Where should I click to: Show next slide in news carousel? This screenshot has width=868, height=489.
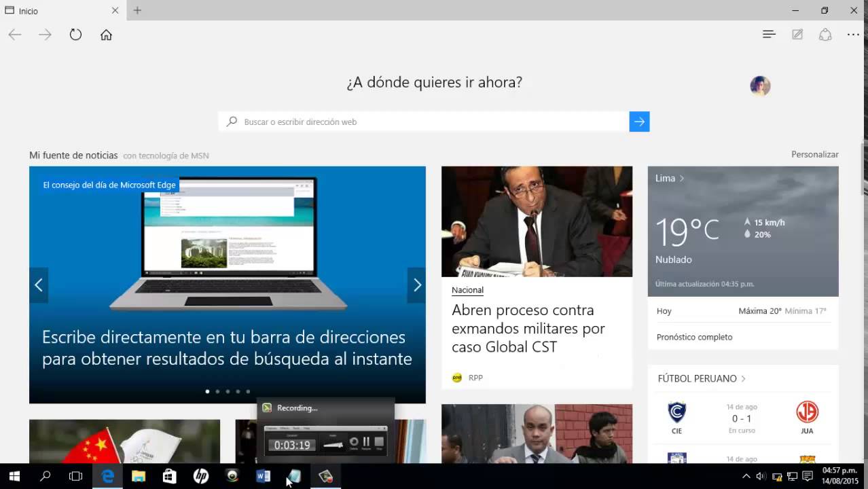(416, 285)
